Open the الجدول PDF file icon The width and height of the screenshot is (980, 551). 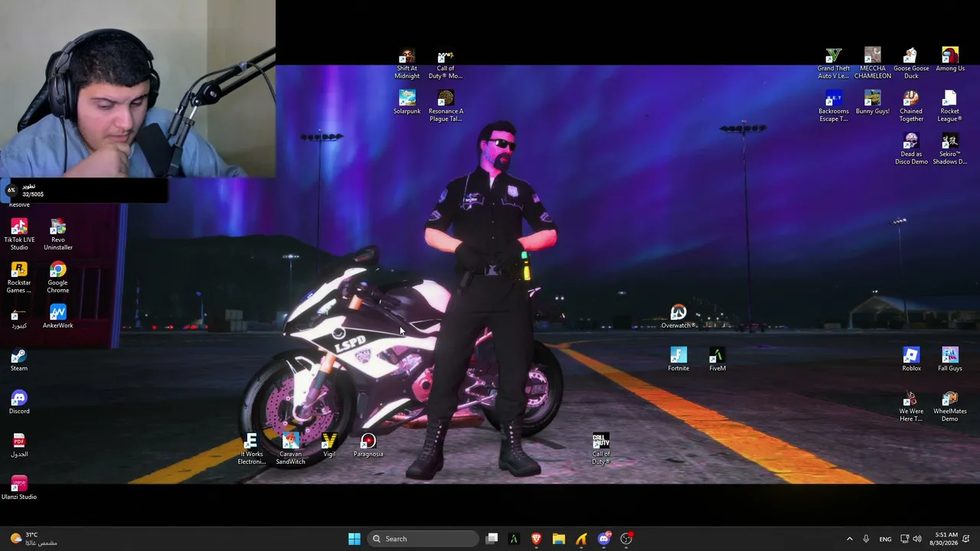click(19, 446)
